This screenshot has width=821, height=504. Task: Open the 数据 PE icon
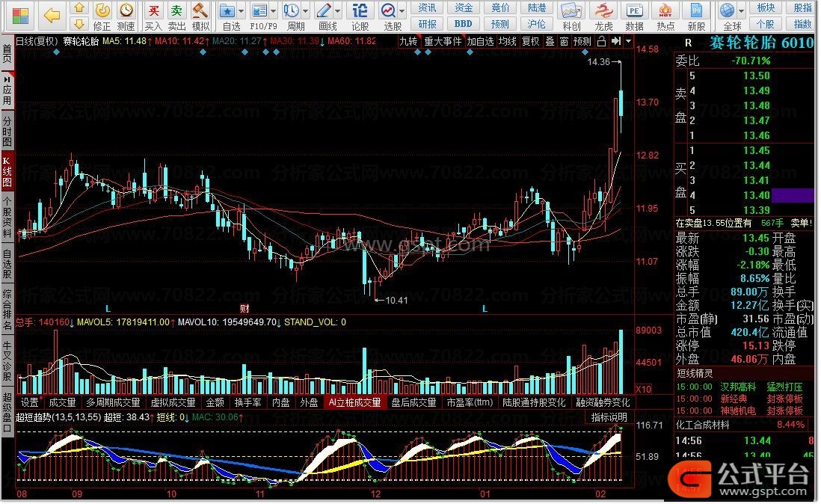pos(634,10)
